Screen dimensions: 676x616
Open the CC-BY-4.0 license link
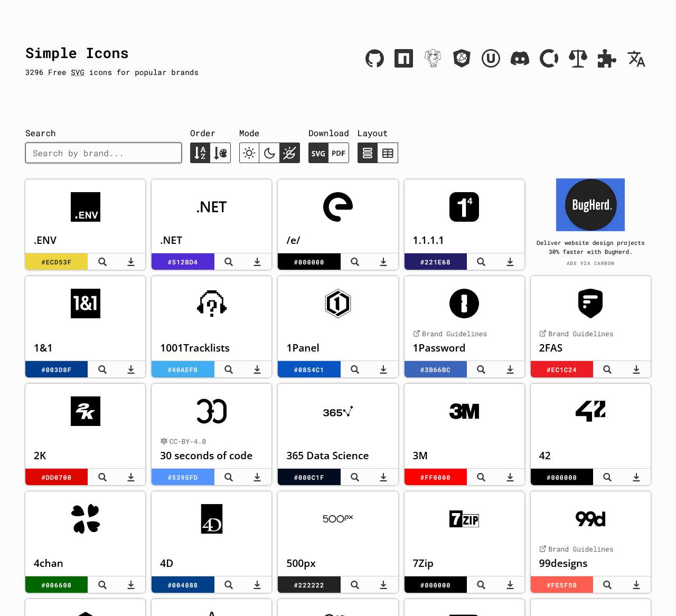[x=183, y=441]
